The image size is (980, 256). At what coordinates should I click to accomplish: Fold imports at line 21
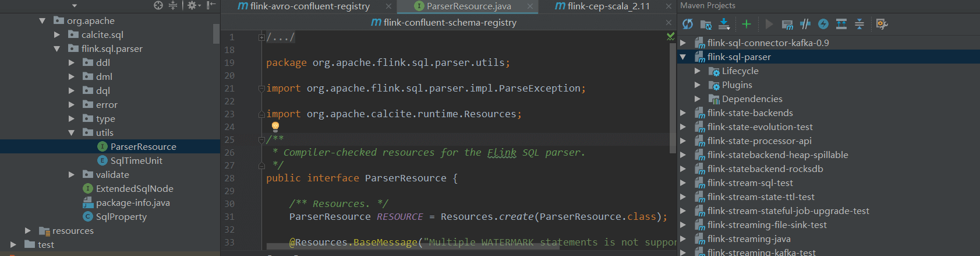point(261,89)
